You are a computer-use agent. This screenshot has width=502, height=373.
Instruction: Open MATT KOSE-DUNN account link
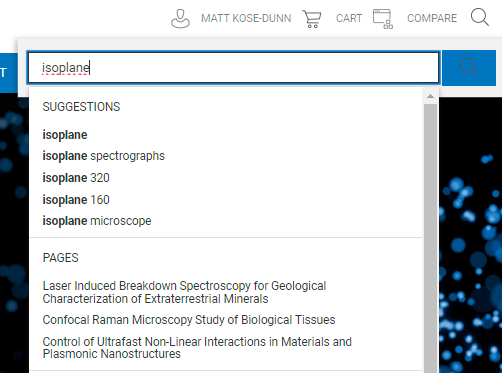[x=246, y=18]
